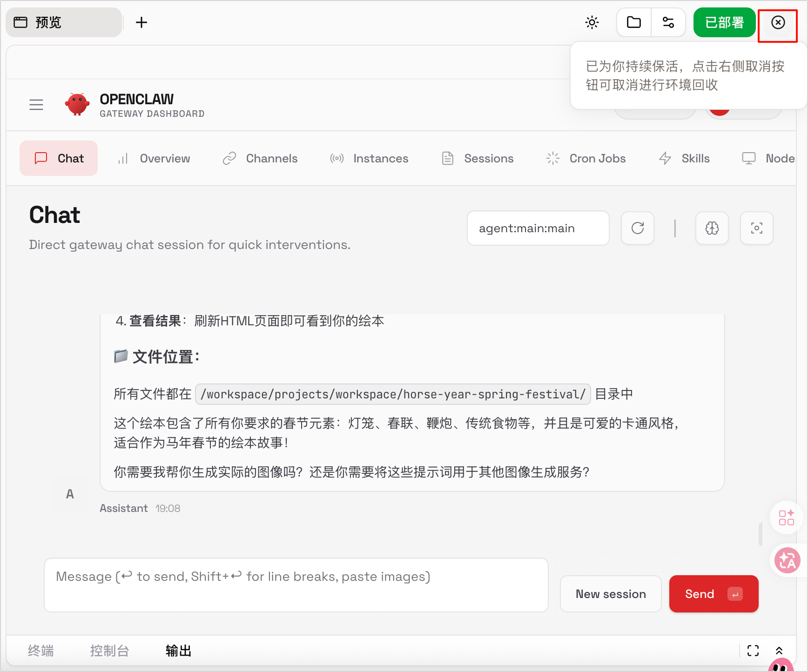Click the Assistant avatar letter A

(70, 494)
